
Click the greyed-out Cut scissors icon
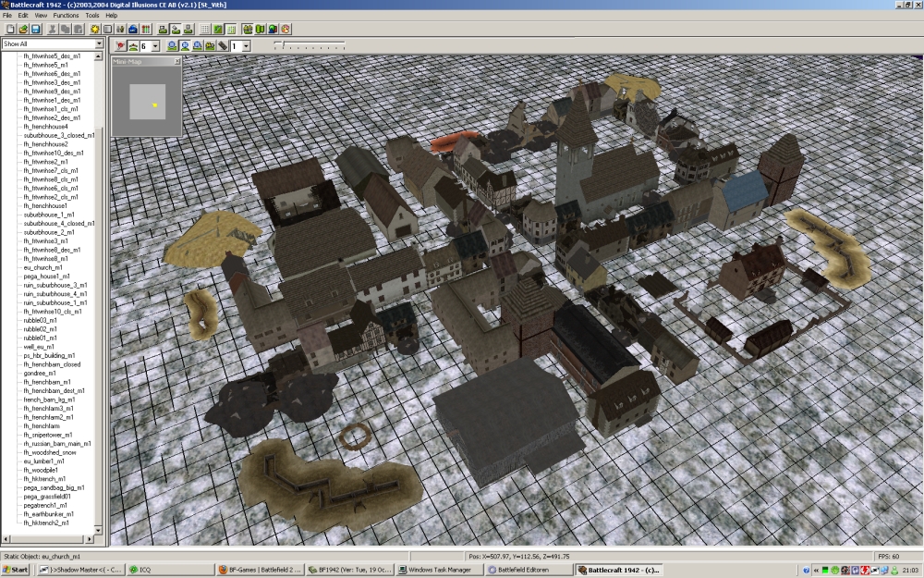coord(52,29)
